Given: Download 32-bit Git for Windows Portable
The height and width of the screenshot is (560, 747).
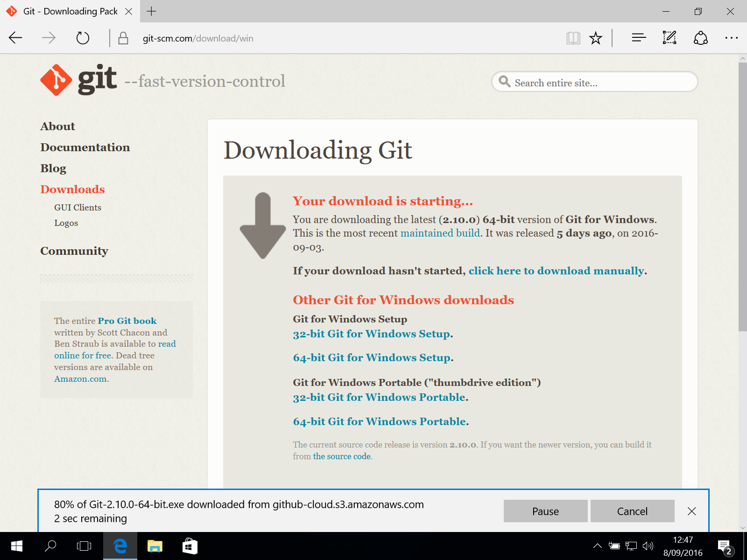Looking at the screenshot, I should [380, 397].
